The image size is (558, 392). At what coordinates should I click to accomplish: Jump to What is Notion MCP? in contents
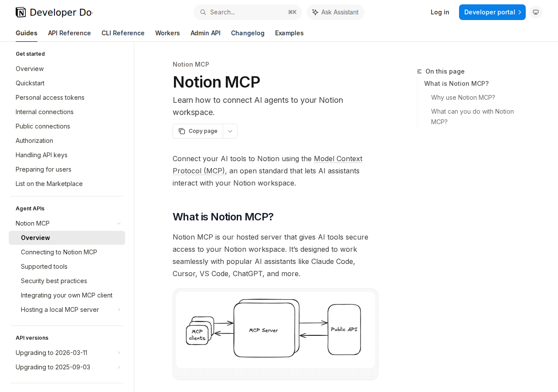[x=456, y=84]
